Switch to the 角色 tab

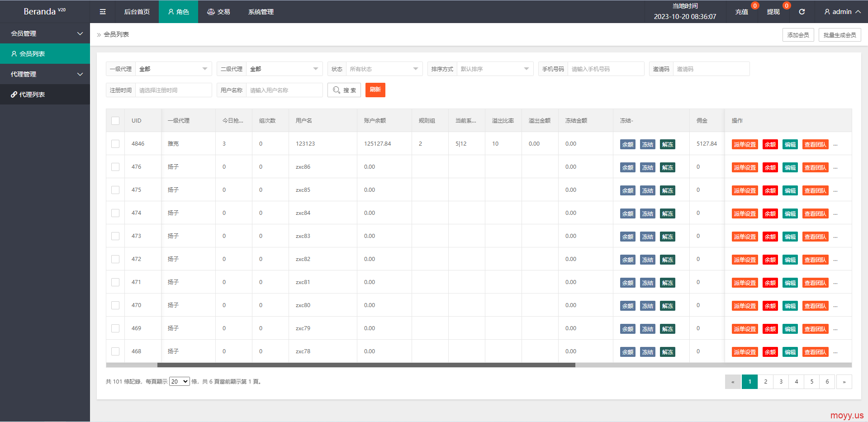(178, 12)
